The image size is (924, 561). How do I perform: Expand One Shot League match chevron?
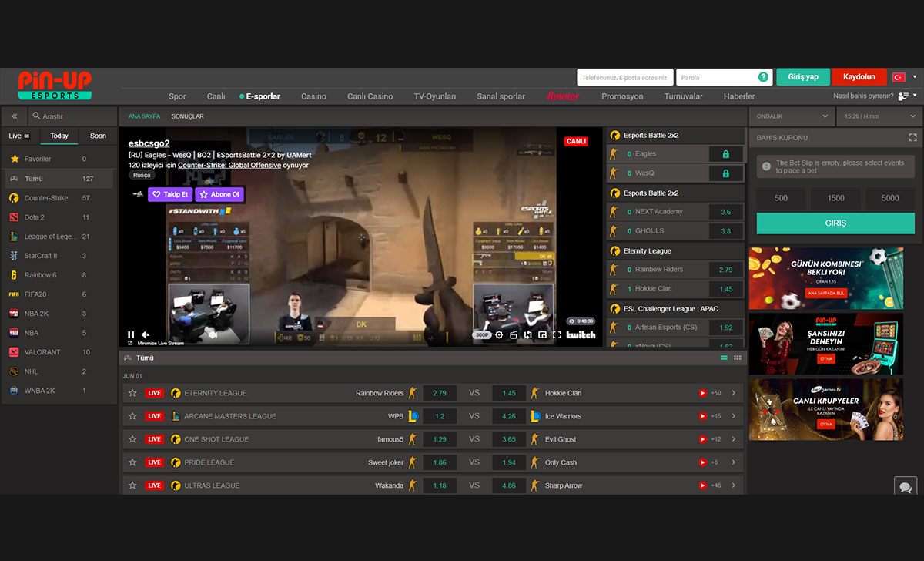click(733, 439)
